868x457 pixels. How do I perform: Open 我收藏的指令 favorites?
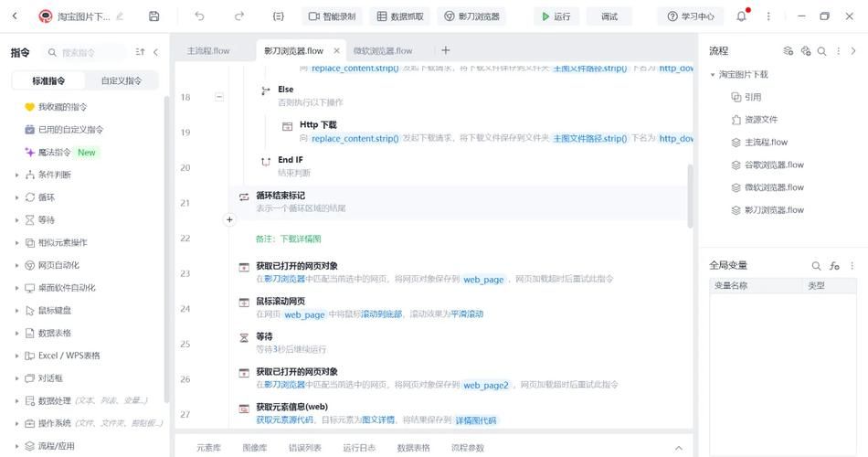(x=56, y=107)
